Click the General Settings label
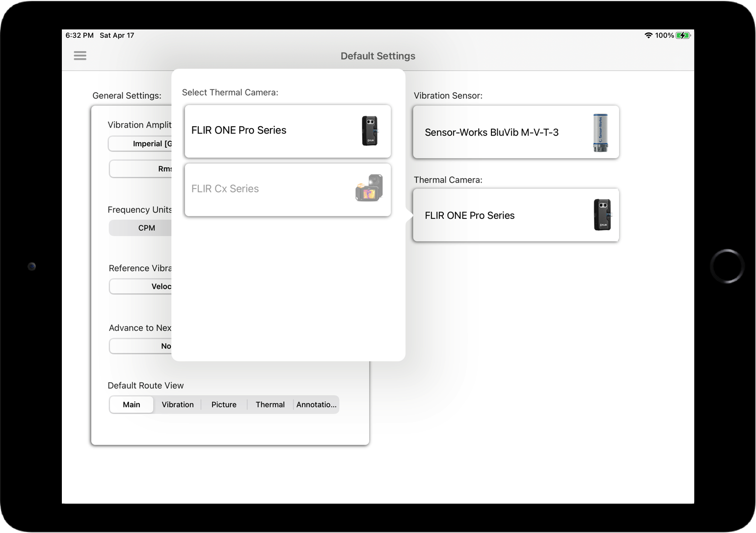The width and height of the screenshot is (756, 533). pos(127,96)
